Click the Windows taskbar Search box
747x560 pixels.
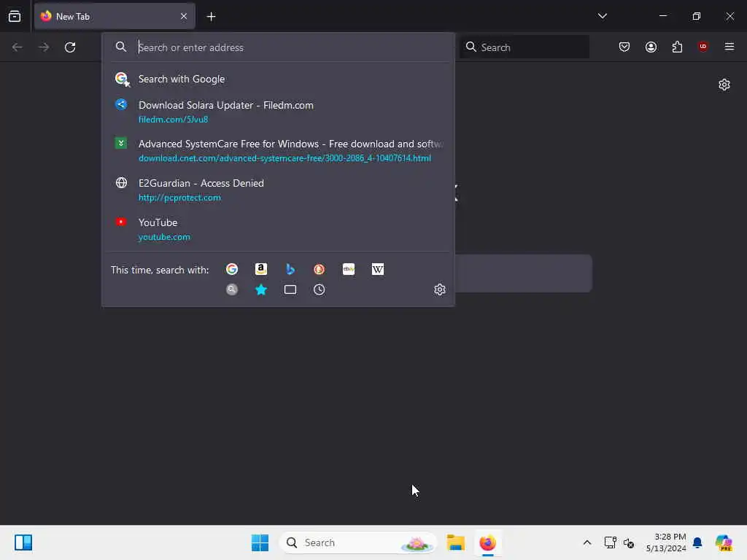pos(357,542)
